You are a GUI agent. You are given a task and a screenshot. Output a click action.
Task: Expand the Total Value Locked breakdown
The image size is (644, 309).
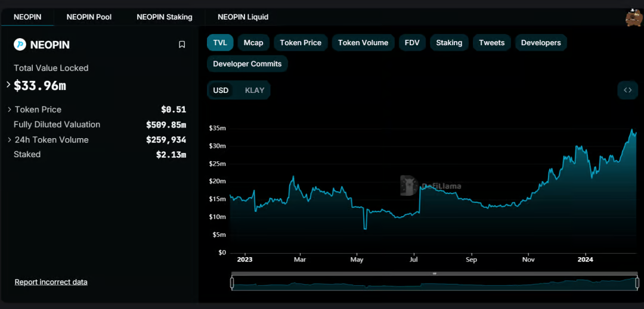[8, 85]
